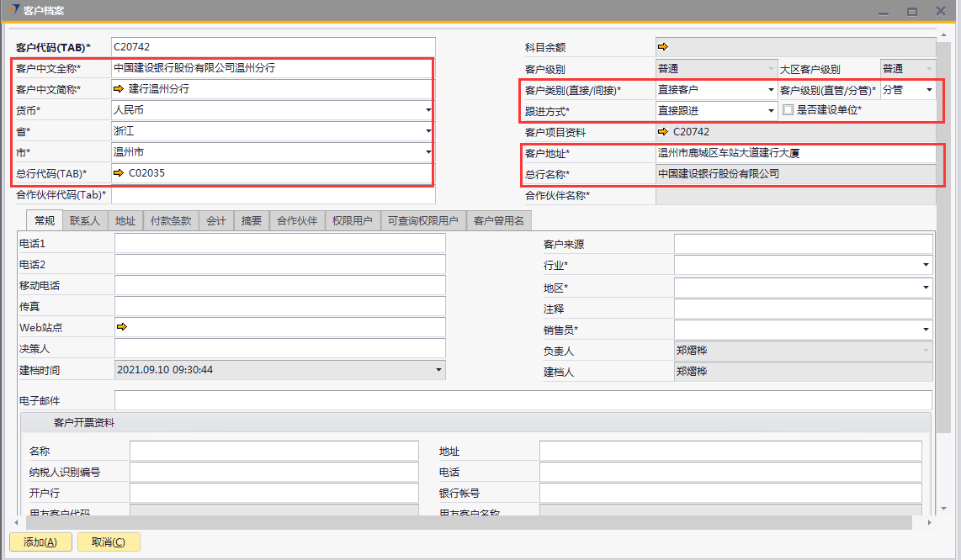The image size is (961, 560).
Task: Tick the 是否建设单位 checkbox
Action: [788, 110]
